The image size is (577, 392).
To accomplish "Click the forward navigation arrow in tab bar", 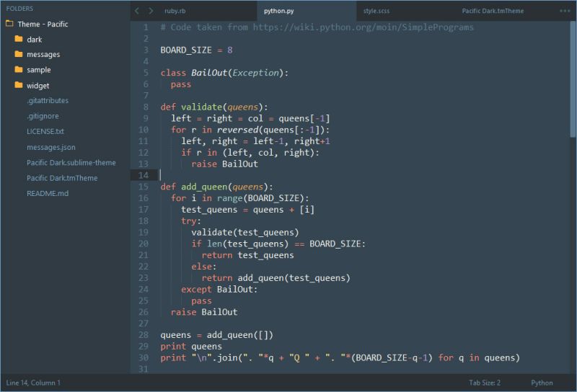I will (x=151, y=11).
